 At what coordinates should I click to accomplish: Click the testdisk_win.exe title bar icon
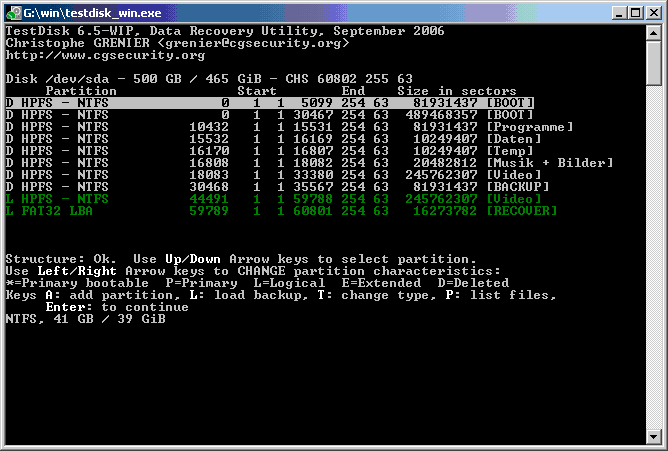[13, 13]
